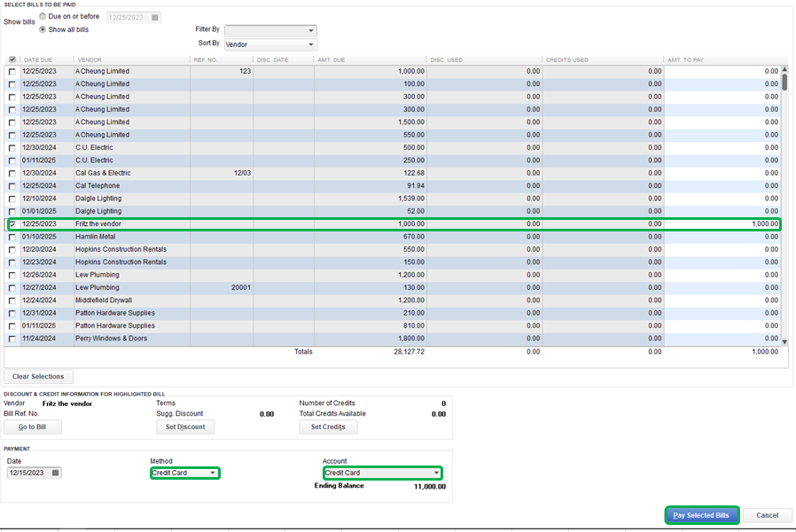Open the payment Account dropdown
This screenshot has height=532, width=796.
382,473
